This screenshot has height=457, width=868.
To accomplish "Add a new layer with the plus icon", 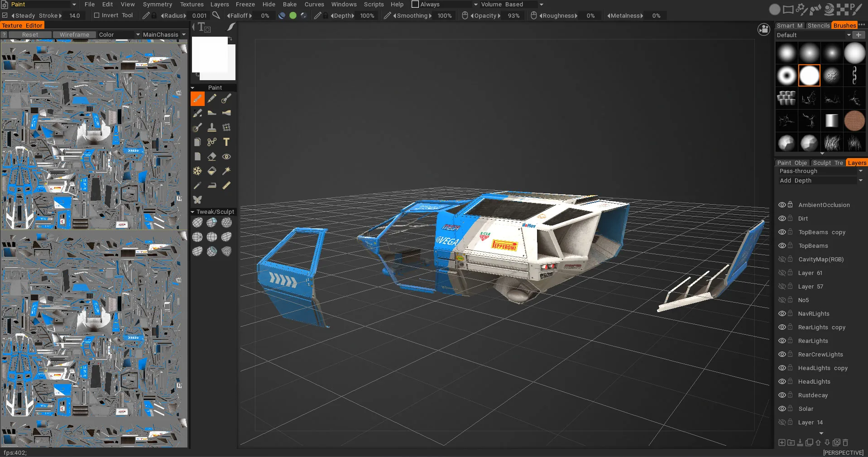I will tap(782, 443).
